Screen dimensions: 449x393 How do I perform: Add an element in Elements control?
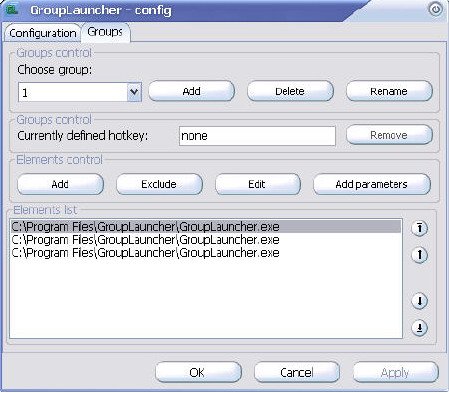[x=60, y=184]
